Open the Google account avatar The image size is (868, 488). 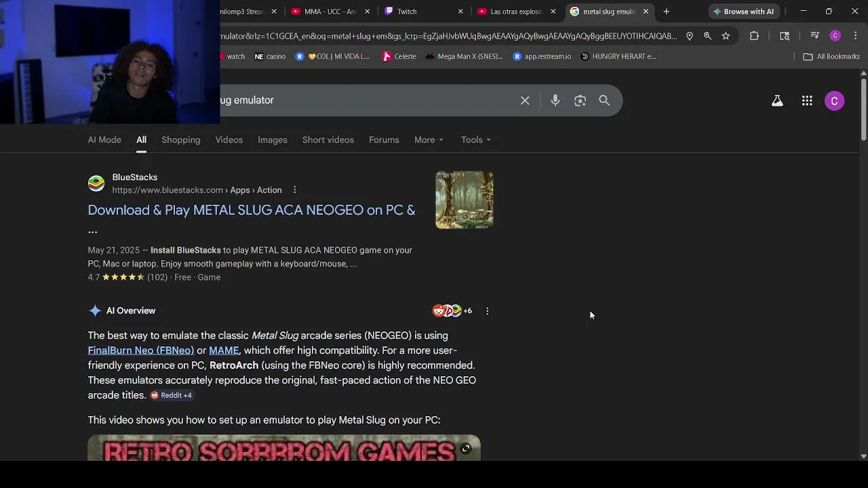tap(834, 101)
